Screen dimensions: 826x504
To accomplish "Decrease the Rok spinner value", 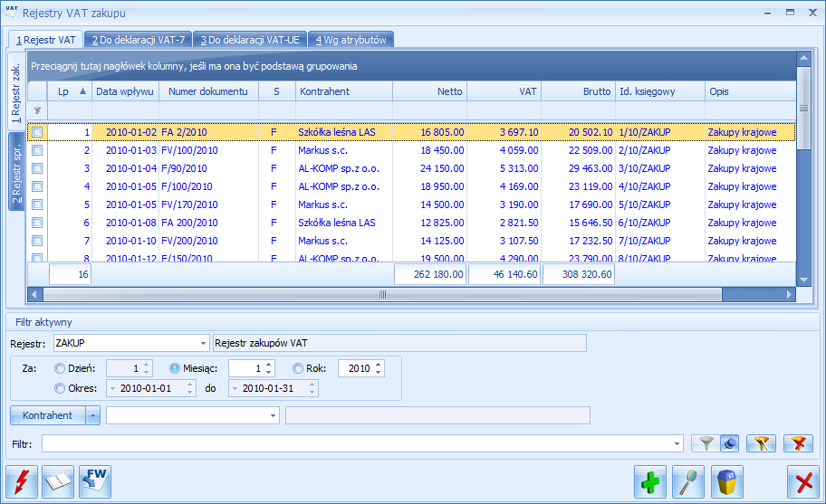I will [x=378, y=373].
